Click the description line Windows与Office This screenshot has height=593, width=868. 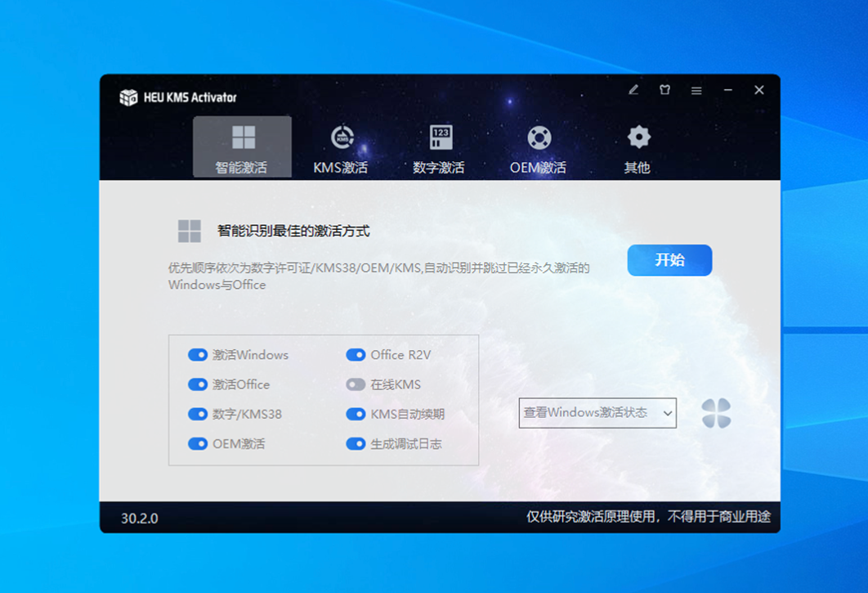click(x=217, y=285)
